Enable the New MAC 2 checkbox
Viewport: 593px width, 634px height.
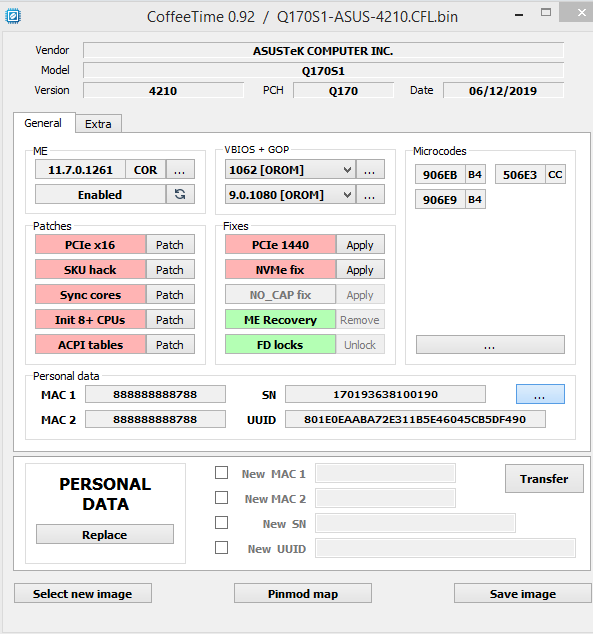[x=222, y=498]
